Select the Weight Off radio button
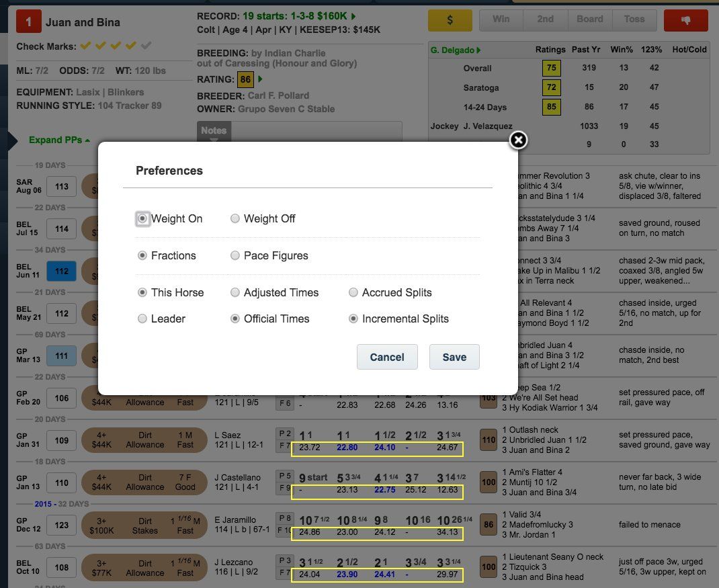Viewport: 719px width, 588px height. tap(235, 219)
